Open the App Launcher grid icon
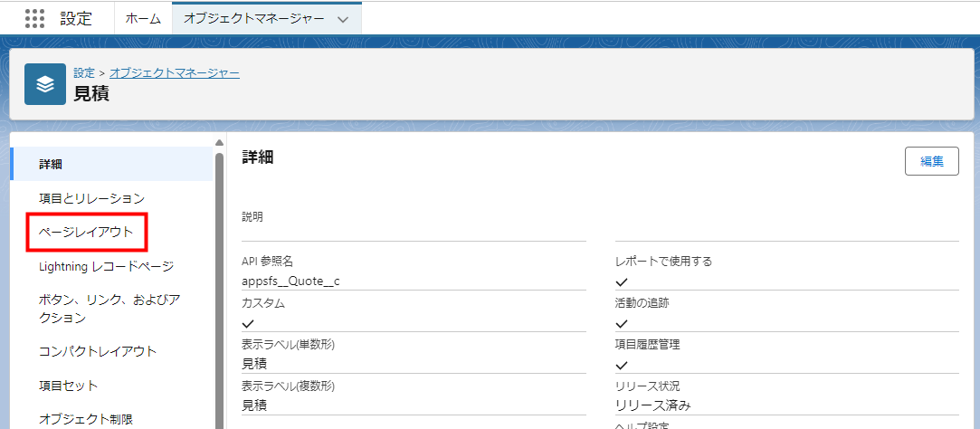 tap(34, 18)
